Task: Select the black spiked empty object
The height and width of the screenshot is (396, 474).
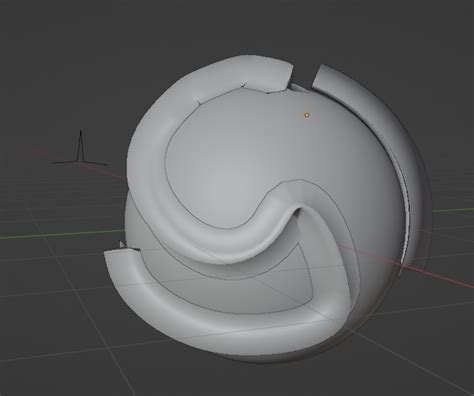Action: pyautogui.click(x=80, y=148)
